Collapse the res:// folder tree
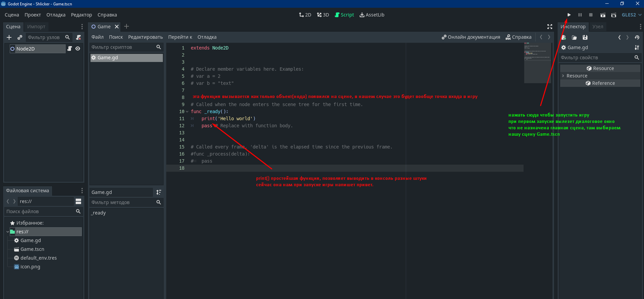The image size is (644, 299). (x=8, y=232)
